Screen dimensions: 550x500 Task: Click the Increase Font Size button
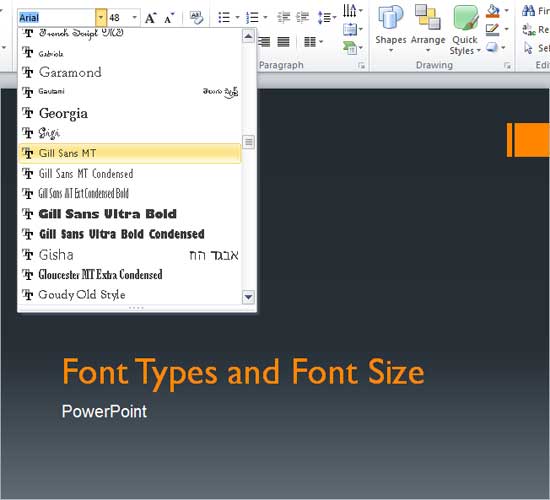[x=151, y=18]
